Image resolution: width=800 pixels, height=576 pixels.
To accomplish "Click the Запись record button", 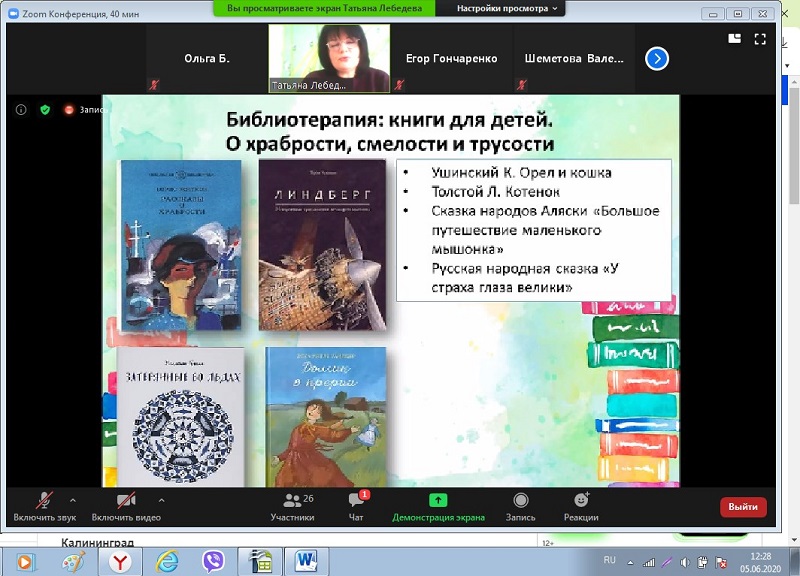I will point(520,507).
